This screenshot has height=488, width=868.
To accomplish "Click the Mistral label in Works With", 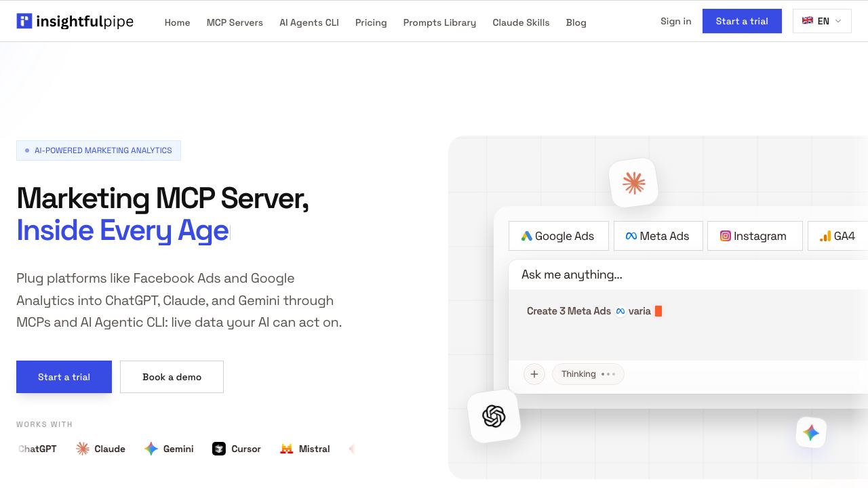I will pos(315,449).
